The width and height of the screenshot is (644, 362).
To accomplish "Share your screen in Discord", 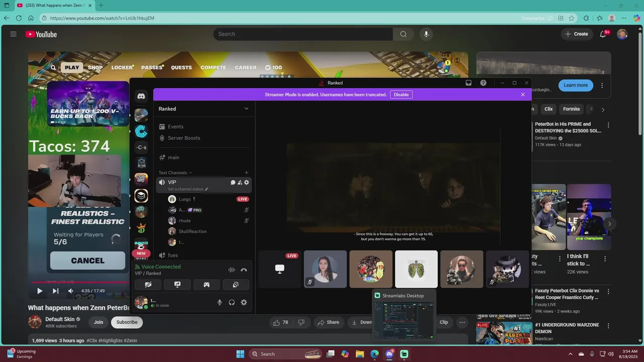I will (x=177, y=285).
